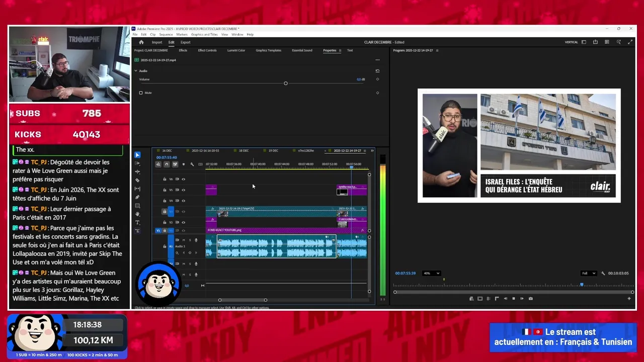Click Add Marker icon in timeline
Screen dimensions: 644x362
pos(183,164)
